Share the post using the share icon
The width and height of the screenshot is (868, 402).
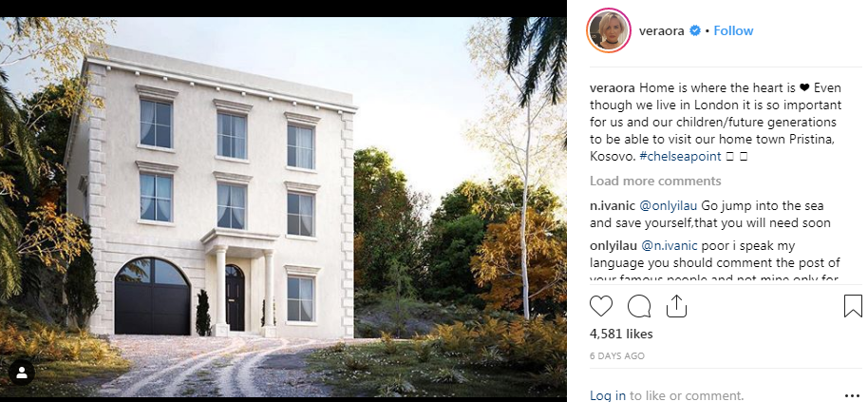pos(676,306)
